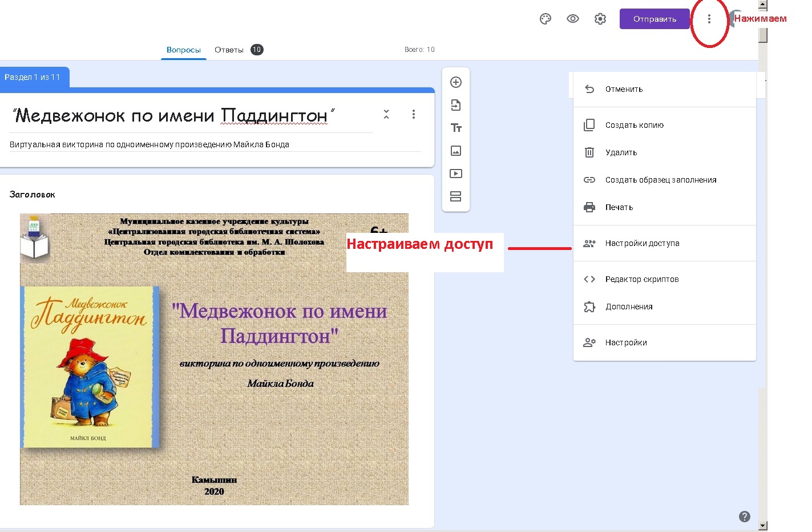The image size is (812, 532).
Task: Open the three-dot more menu in header
Action: (x=709, y=19)
